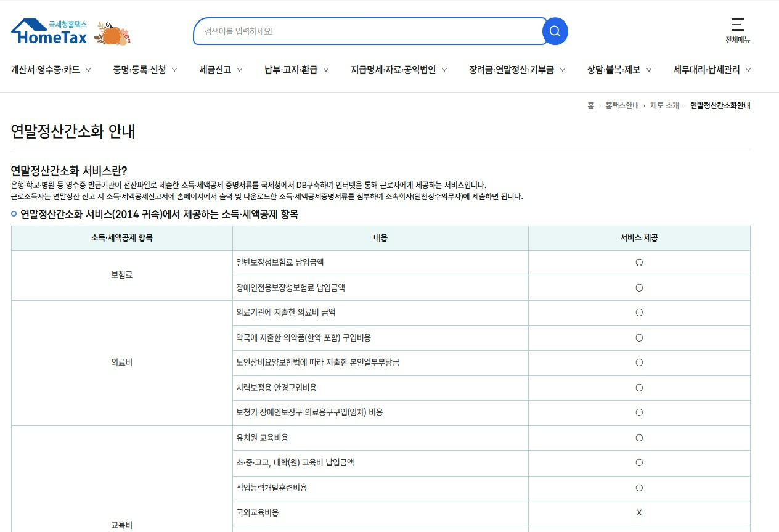Open the 계산서·영수증·카드 menu
The width and height of the screenshot is (779, 532).
click(x=46, y=70)
